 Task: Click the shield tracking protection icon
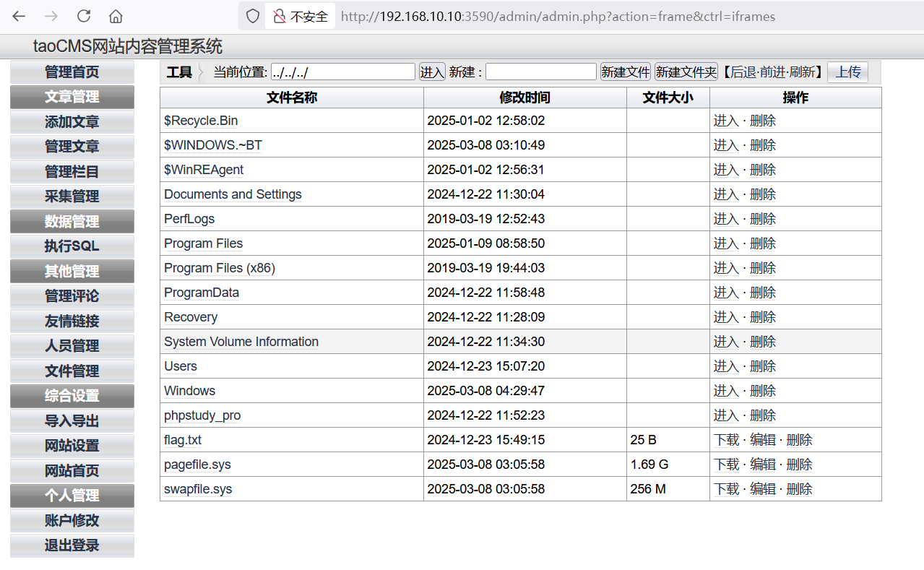point(252,16)
